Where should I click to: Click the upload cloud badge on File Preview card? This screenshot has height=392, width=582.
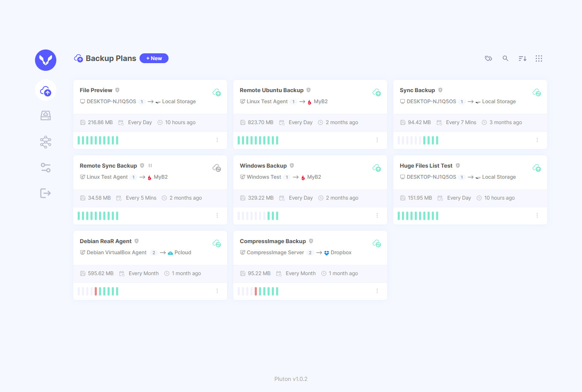217,92
